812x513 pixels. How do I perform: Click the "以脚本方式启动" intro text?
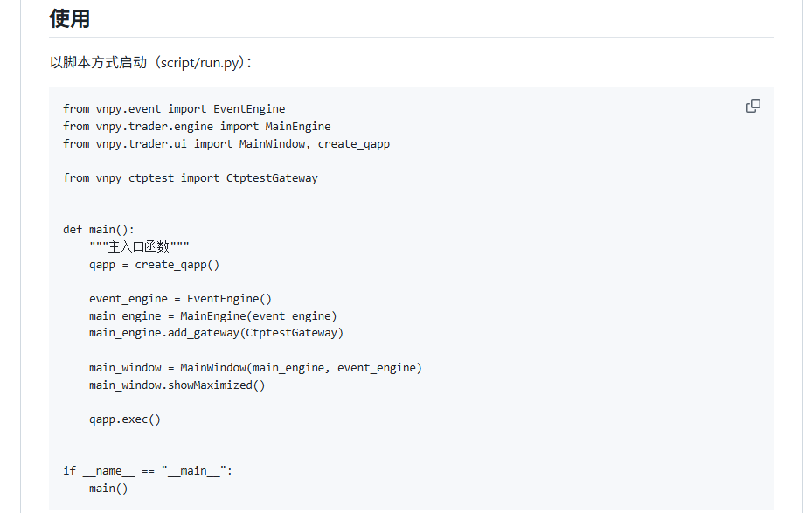coord(96,63)
